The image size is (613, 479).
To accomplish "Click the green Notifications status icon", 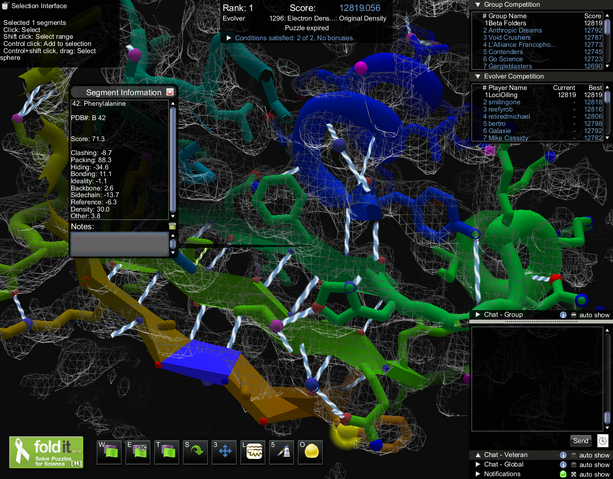I will [563, 474].
